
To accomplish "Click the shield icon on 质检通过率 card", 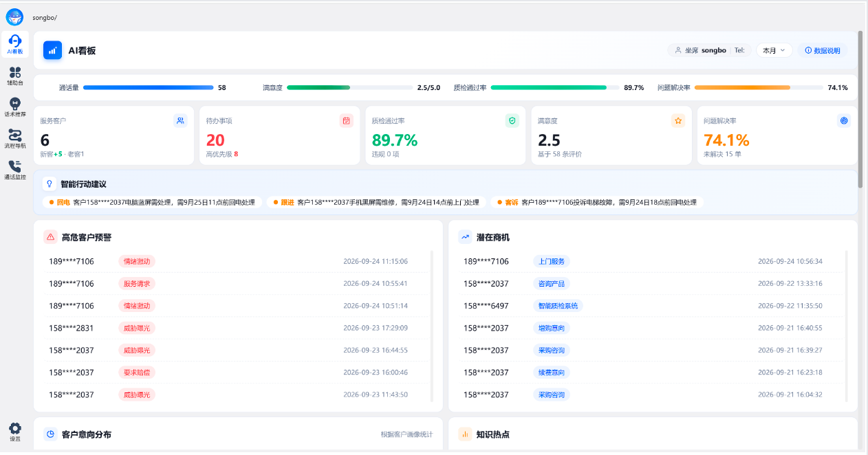I will 512,120.
